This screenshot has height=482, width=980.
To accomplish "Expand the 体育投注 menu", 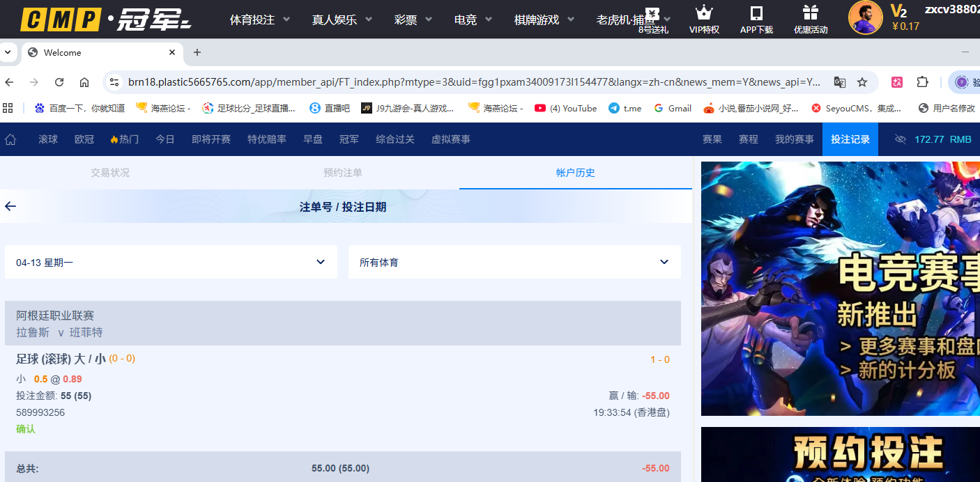I will tap(259, 20).
